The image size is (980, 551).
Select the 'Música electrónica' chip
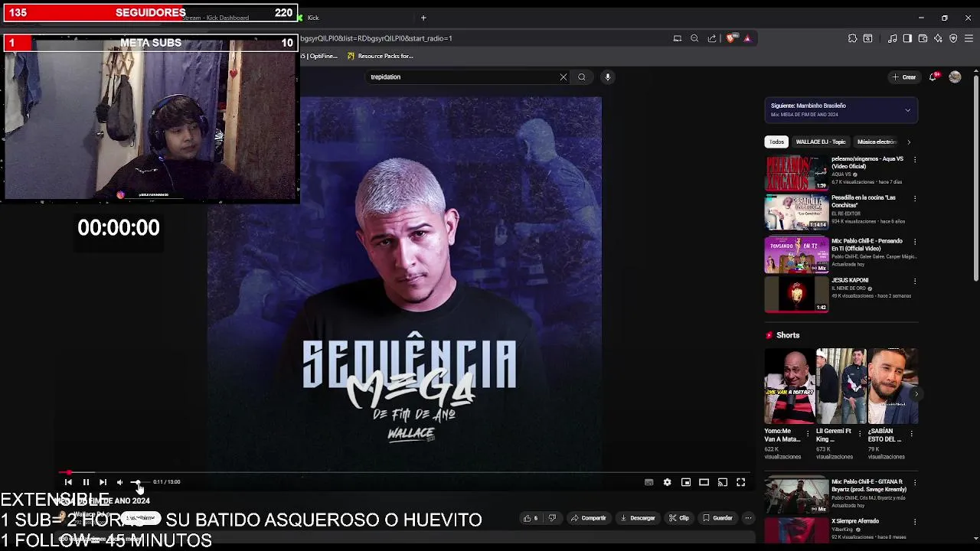click(x=877, y=142)
